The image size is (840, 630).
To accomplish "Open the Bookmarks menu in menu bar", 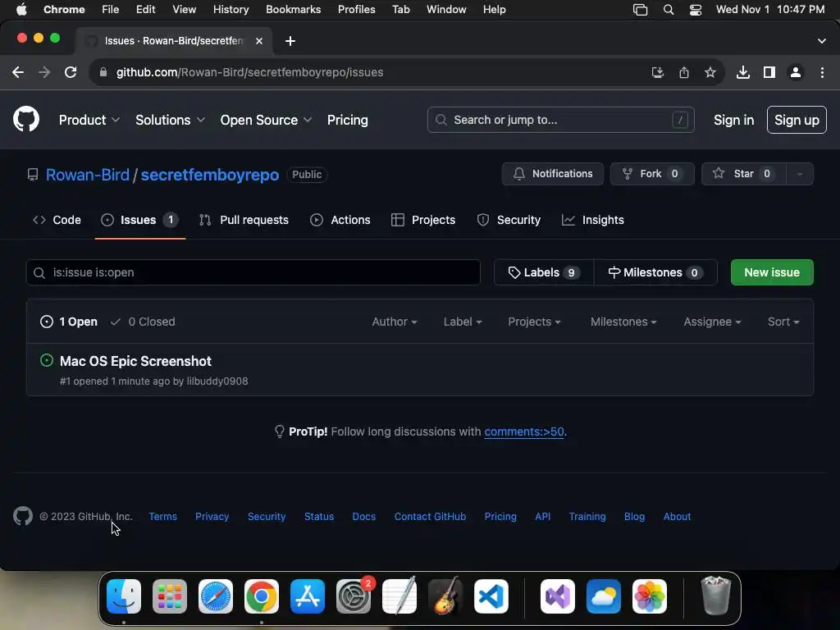I will (x=293, y=10).
